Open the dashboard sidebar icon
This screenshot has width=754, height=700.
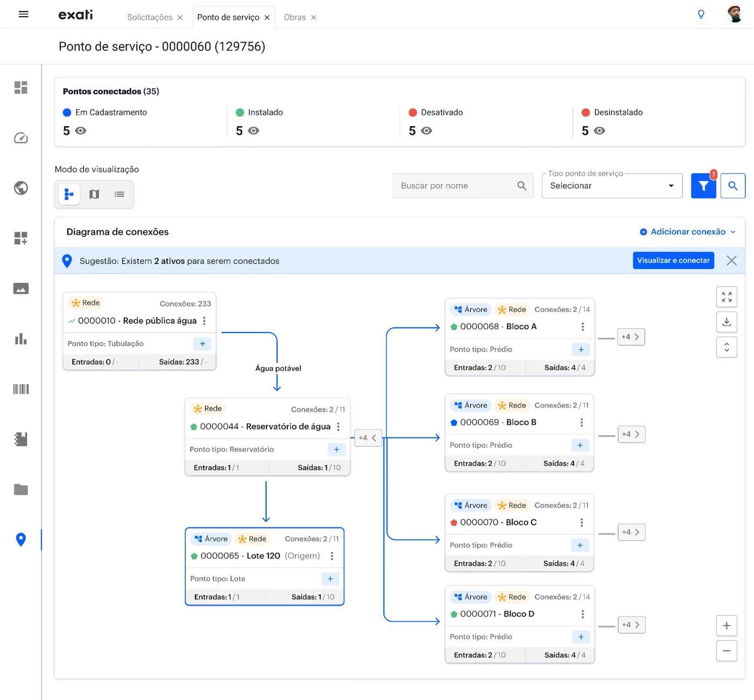[x=21, y=87]
